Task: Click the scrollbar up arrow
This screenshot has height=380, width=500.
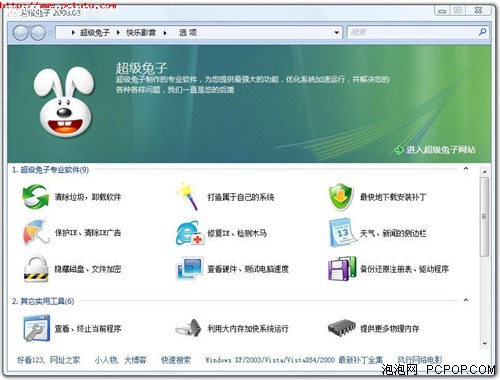Action: tap(485, 172)
